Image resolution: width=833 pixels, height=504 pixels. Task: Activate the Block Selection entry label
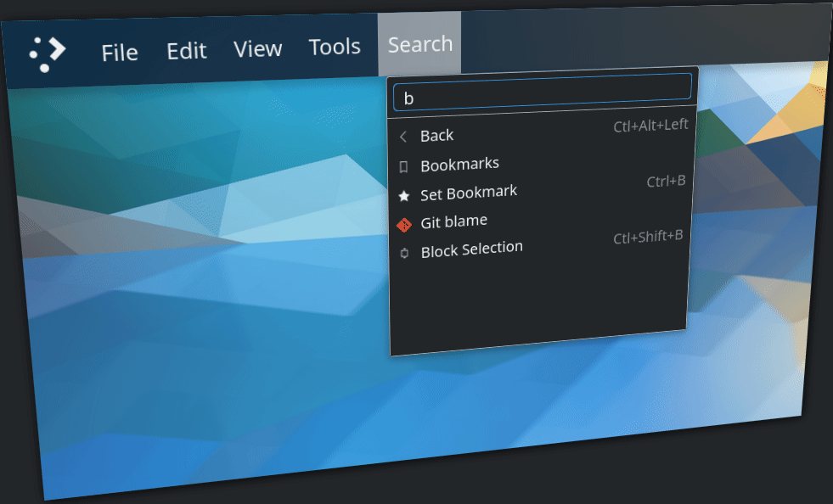coord(472,249)
